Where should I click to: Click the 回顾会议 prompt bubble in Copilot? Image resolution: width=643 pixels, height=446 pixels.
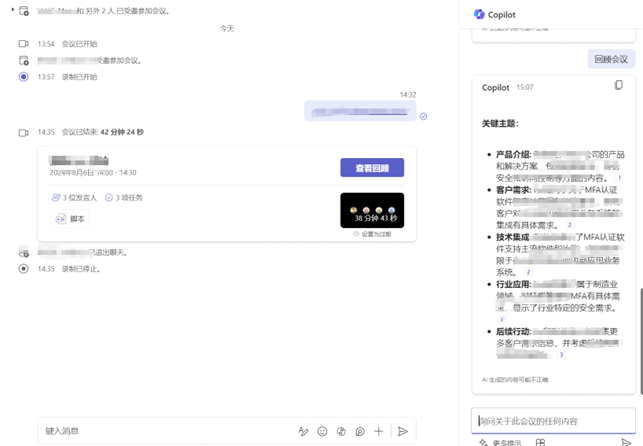point(611,59)
